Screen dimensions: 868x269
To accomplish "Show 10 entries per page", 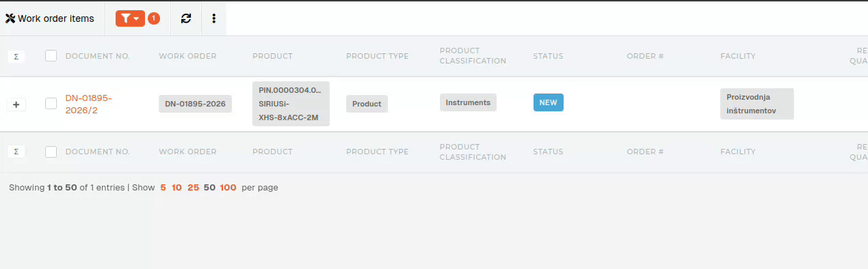I will pos(176,187).
